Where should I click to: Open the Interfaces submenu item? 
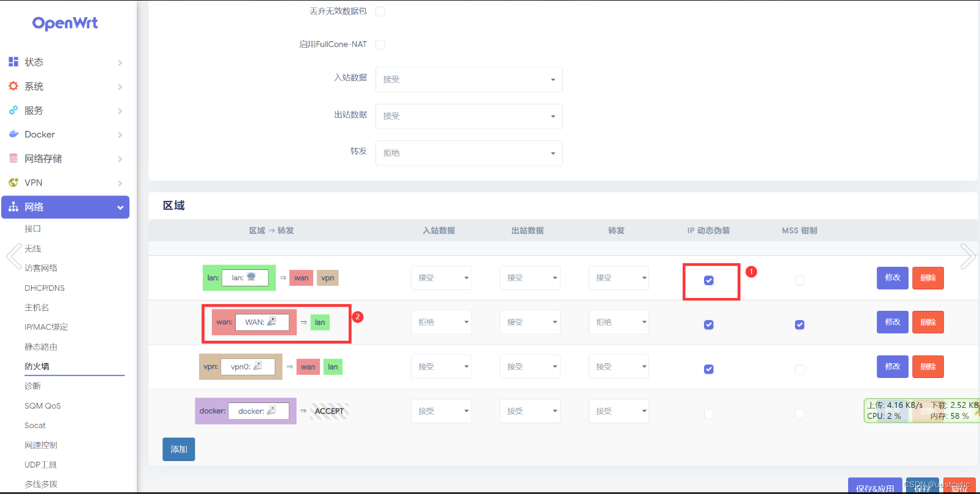[x=32, y=228]
